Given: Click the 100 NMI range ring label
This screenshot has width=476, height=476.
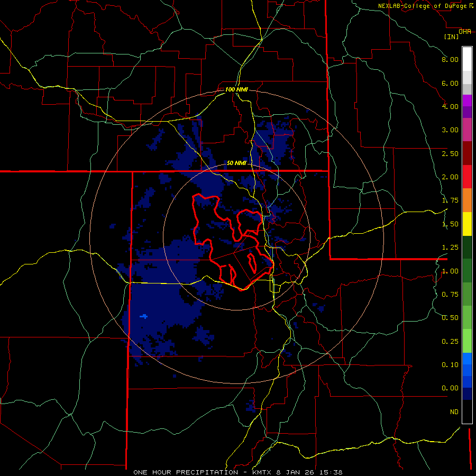Looking at the screenshot, I should 236,89.
